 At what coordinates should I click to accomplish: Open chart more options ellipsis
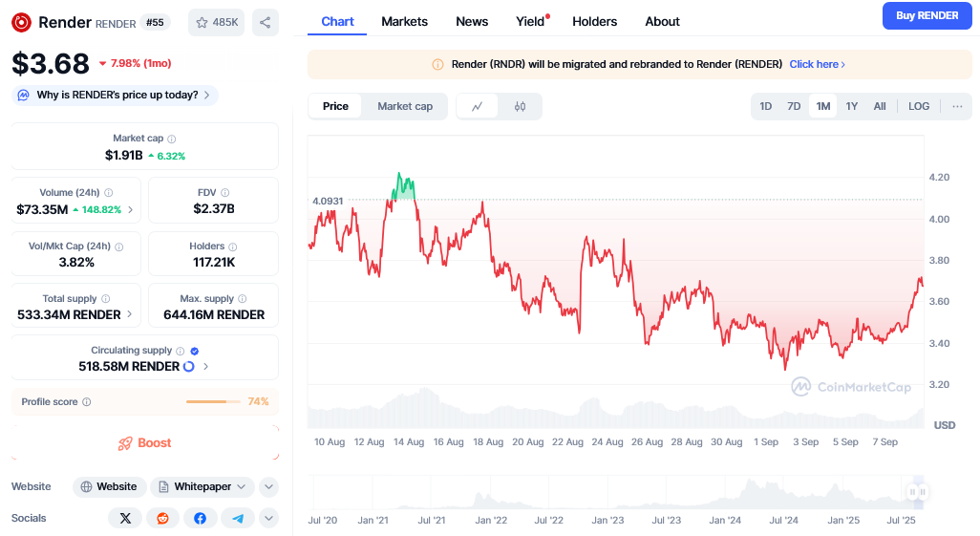point(957,106)
